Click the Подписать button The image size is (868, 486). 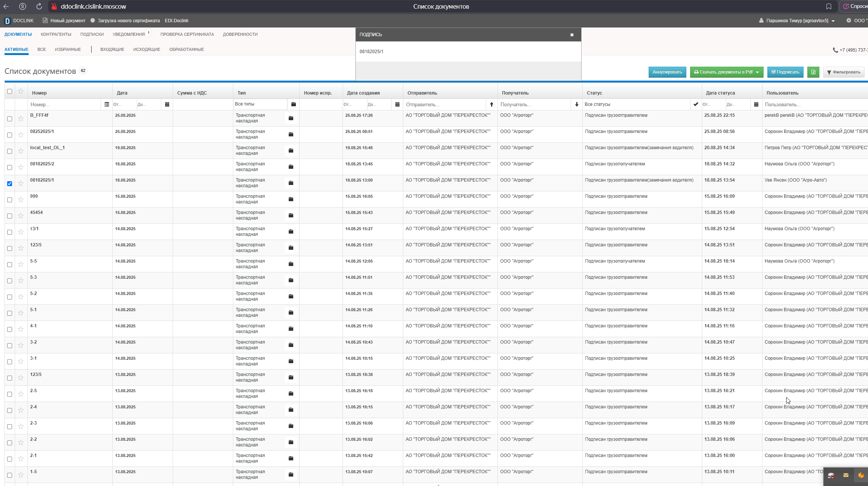point(785,72)
